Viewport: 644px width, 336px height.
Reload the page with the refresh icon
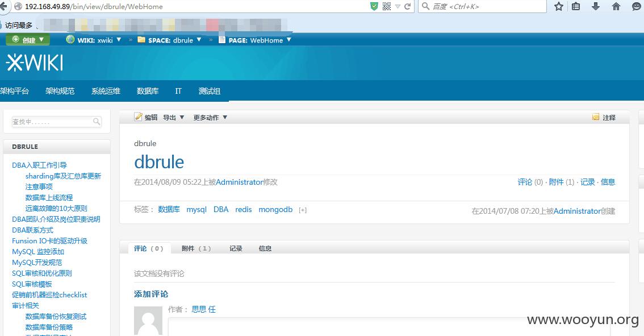point(407,6)
